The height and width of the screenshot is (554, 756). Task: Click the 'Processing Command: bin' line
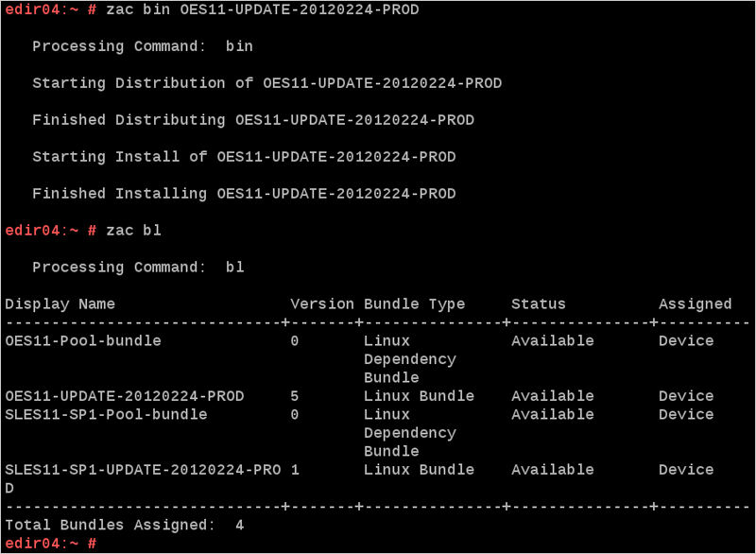tap(143, 46)
